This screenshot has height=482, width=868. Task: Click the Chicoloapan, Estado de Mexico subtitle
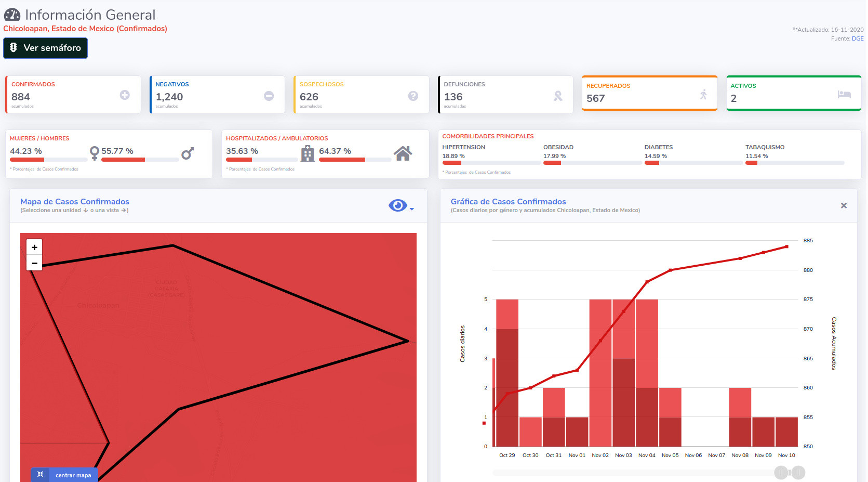point(85,29)
